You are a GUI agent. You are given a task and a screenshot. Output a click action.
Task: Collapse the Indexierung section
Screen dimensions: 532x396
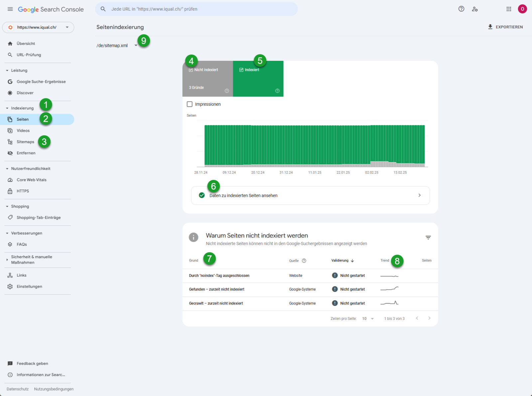point(7,108)
